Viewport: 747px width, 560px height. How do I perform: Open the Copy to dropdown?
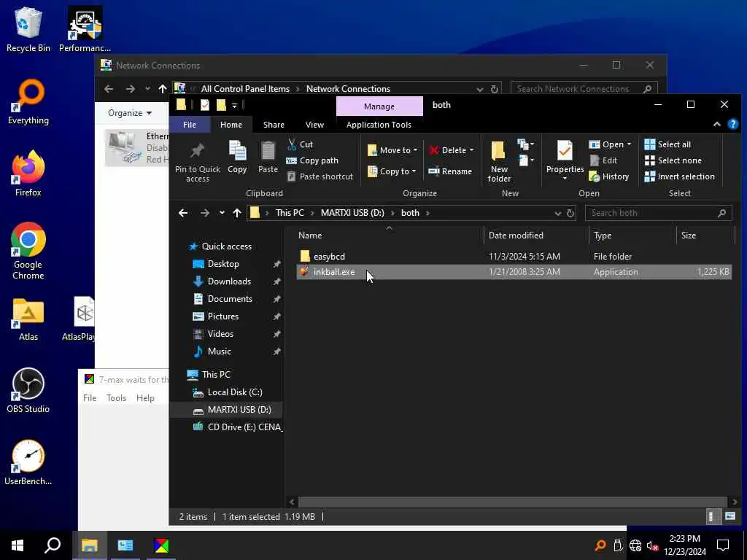point(392,171)
